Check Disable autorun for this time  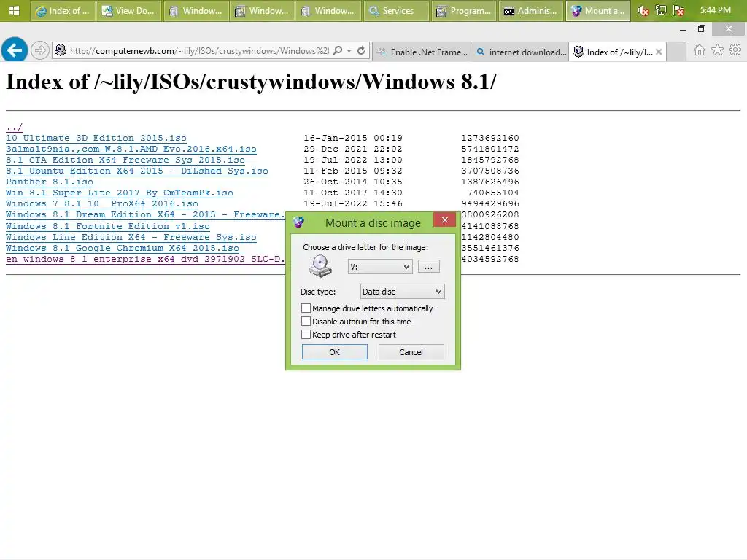point(306,322)
